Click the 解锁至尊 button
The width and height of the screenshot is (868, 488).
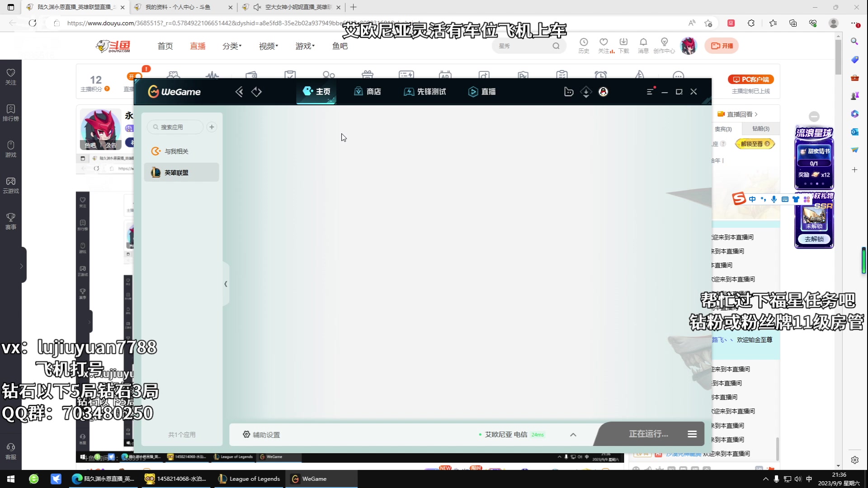(755, 144)
